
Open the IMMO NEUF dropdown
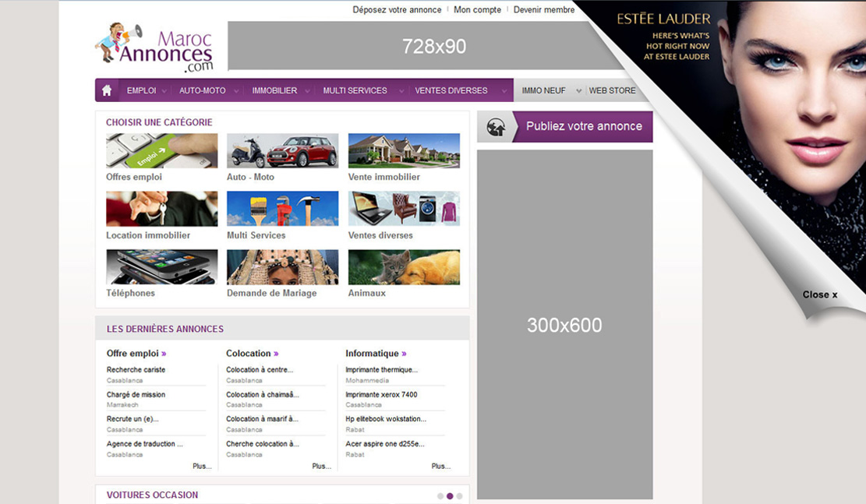550,90
